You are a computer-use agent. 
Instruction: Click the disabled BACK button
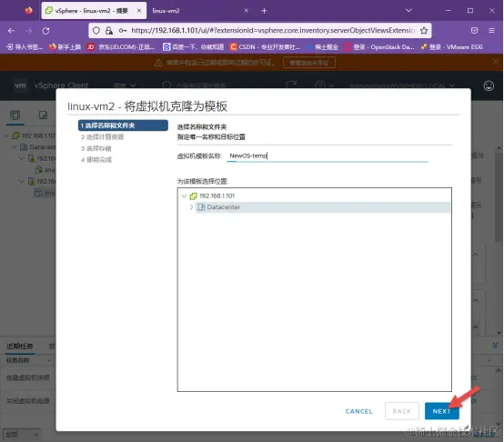[x=402, y=411]
